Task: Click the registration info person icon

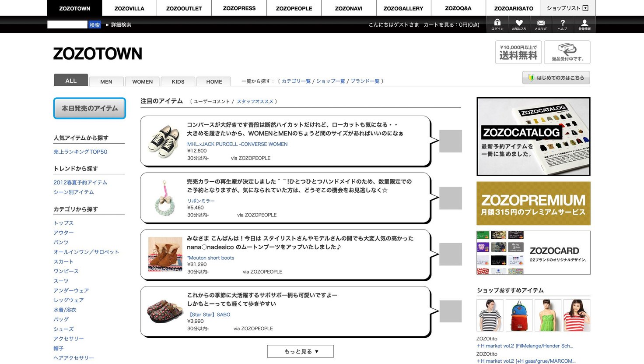Action: [x=584, y=25]
